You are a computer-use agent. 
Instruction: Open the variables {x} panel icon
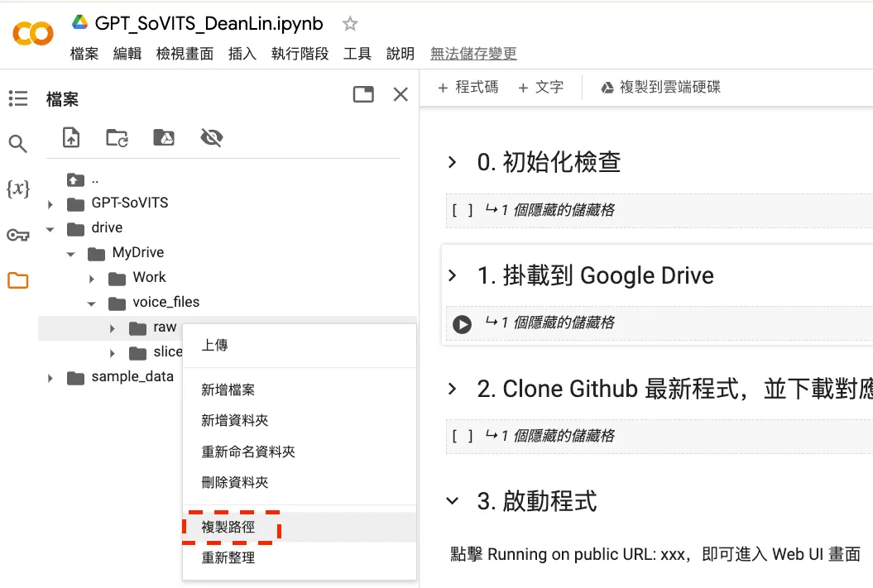[18, 189]
